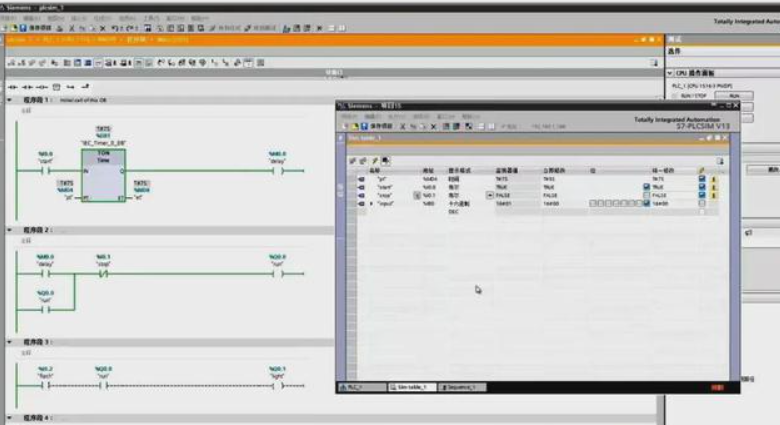This screenshot has width=780, height=425.
Task: Switch to the Sim table_1 tab
Action: [x=412, y=387]
